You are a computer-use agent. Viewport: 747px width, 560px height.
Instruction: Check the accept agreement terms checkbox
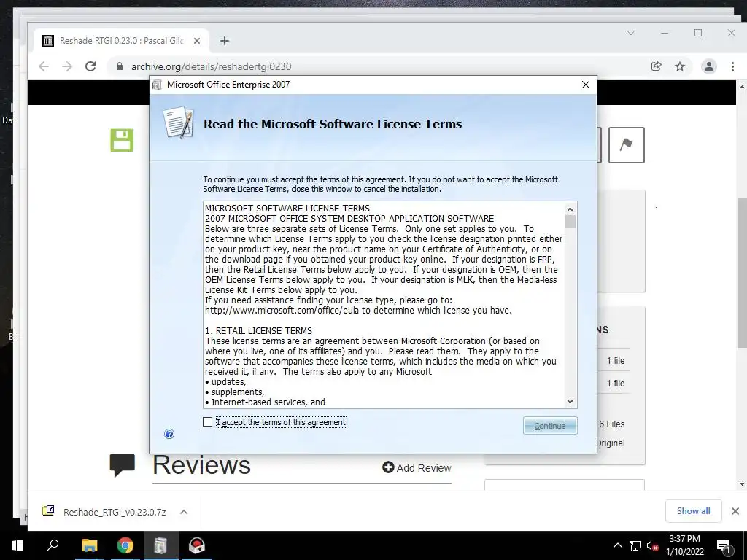pyautogui.click(x=207, y=422)
